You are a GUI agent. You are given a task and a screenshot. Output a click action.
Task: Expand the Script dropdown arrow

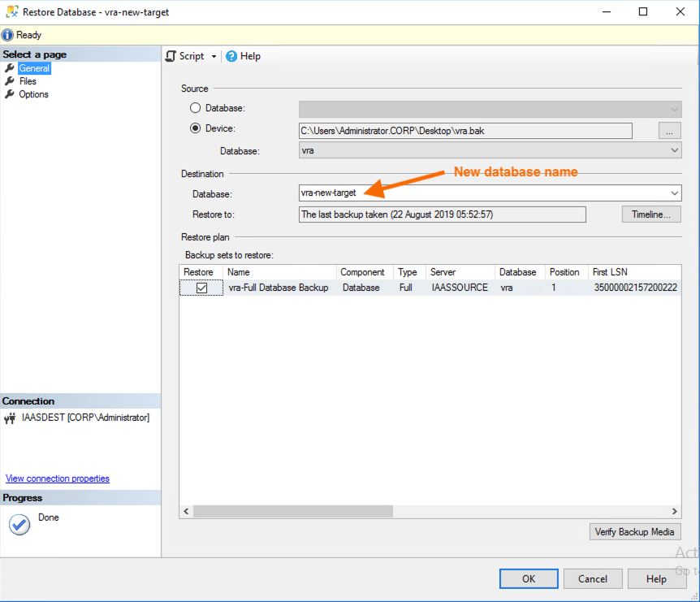click(x=214, y=57)
